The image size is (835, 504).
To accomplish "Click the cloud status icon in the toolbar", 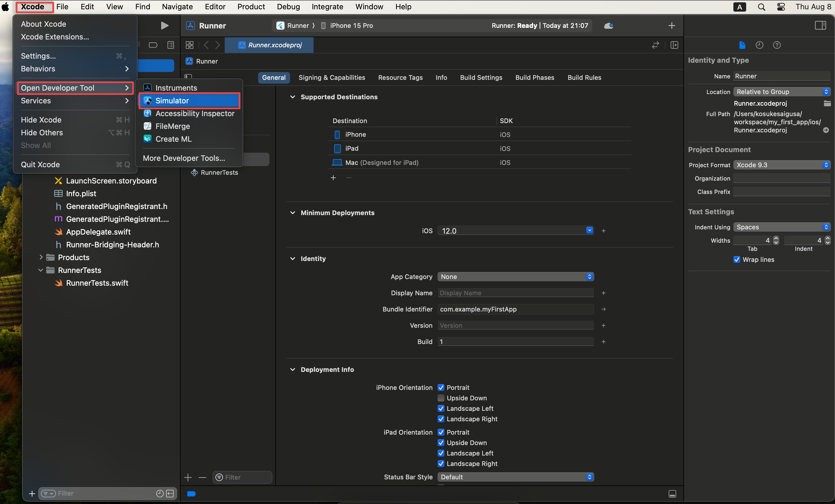I will (x=608, y=26).
